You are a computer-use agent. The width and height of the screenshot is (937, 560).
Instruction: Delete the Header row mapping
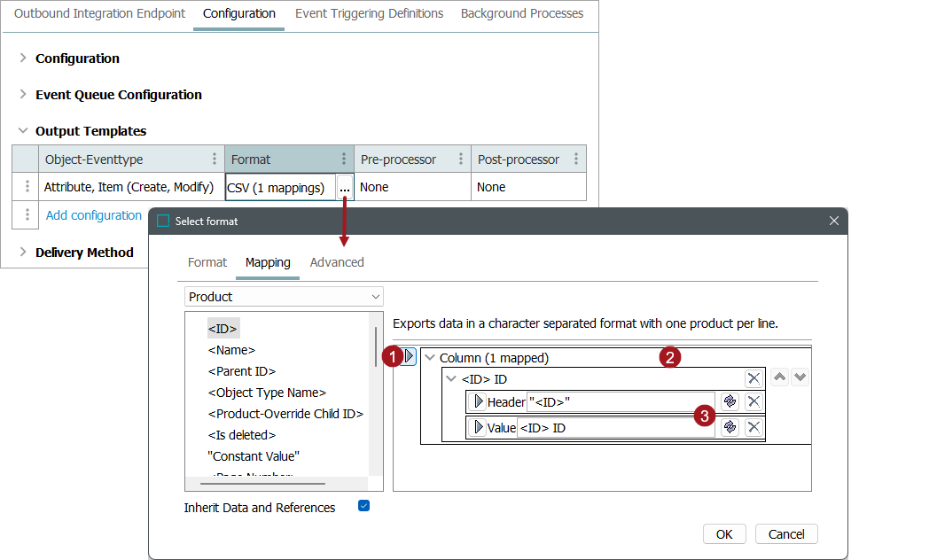(x=754, y=401)
